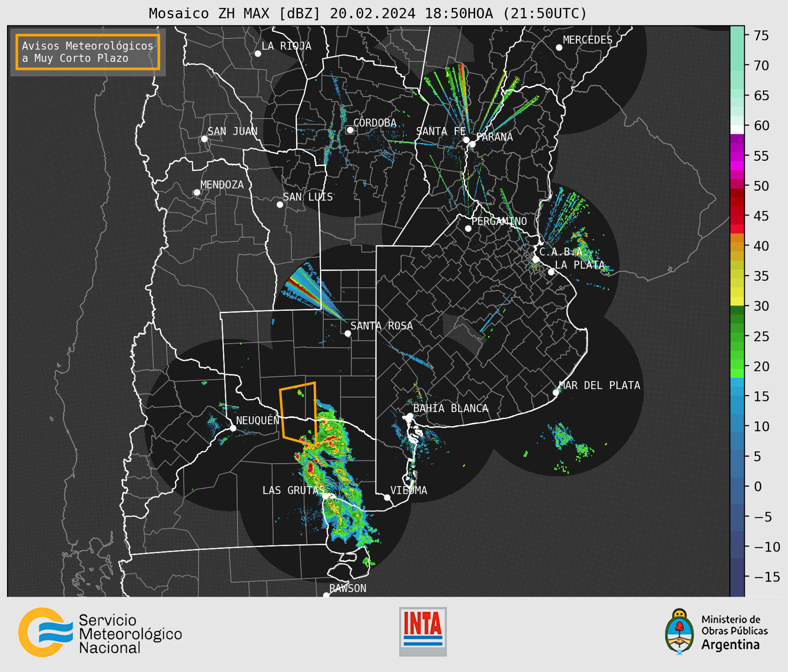788x672 pixels.
Task: Click the MERCEDES city marker dot
Action: [559, 48]
